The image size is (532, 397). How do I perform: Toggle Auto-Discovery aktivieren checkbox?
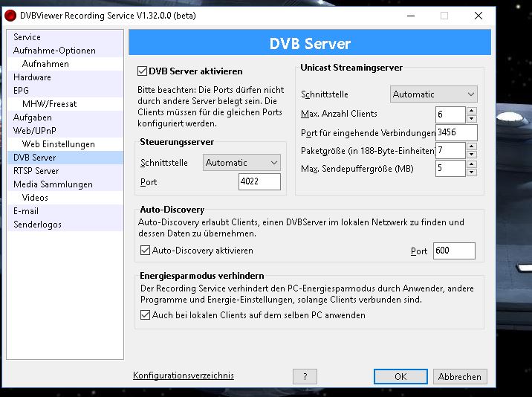coord(145,251)
